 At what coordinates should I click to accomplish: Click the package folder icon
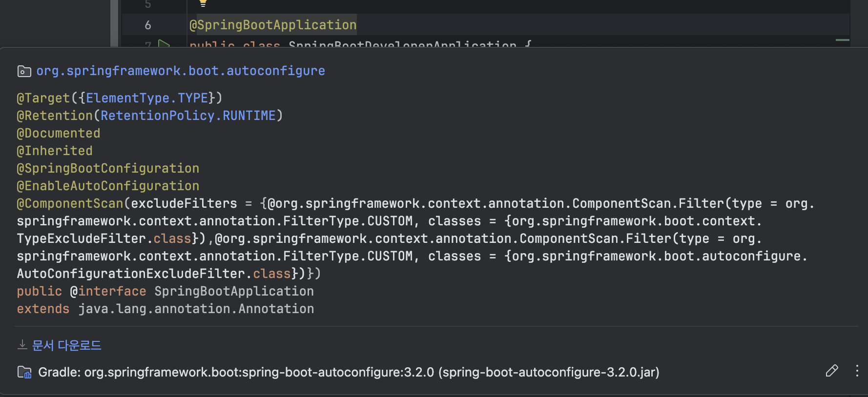tap(24, 71)
